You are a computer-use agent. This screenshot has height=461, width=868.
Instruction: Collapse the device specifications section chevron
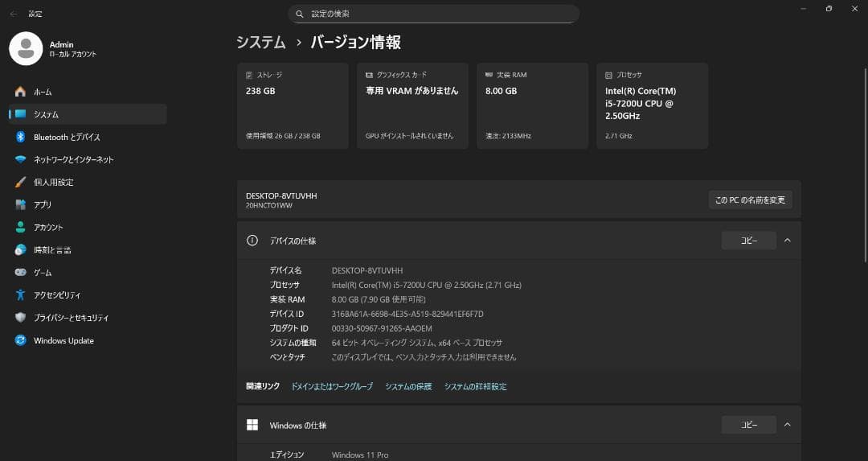[787, 241]
